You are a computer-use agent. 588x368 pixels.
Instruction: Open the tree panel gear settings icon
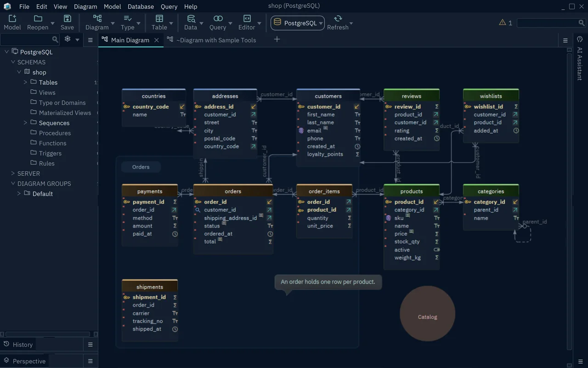coord(68,39)
